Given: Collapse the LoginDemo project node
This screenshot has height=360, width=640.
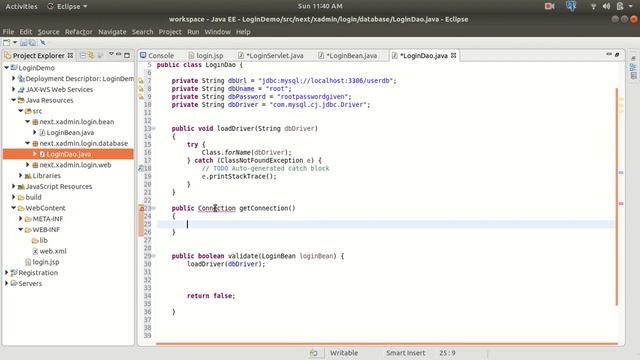Looking at the screenshot, I should [7, 68].
